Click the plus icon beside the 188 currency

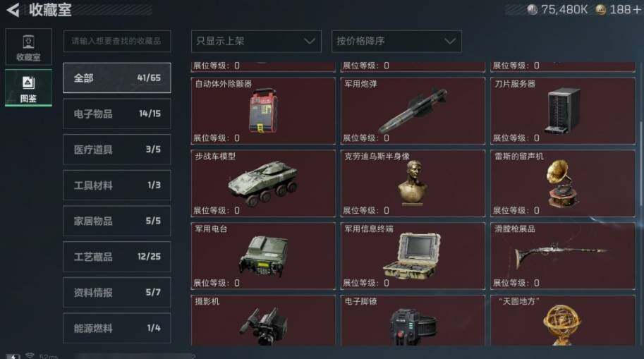point(637,9)
